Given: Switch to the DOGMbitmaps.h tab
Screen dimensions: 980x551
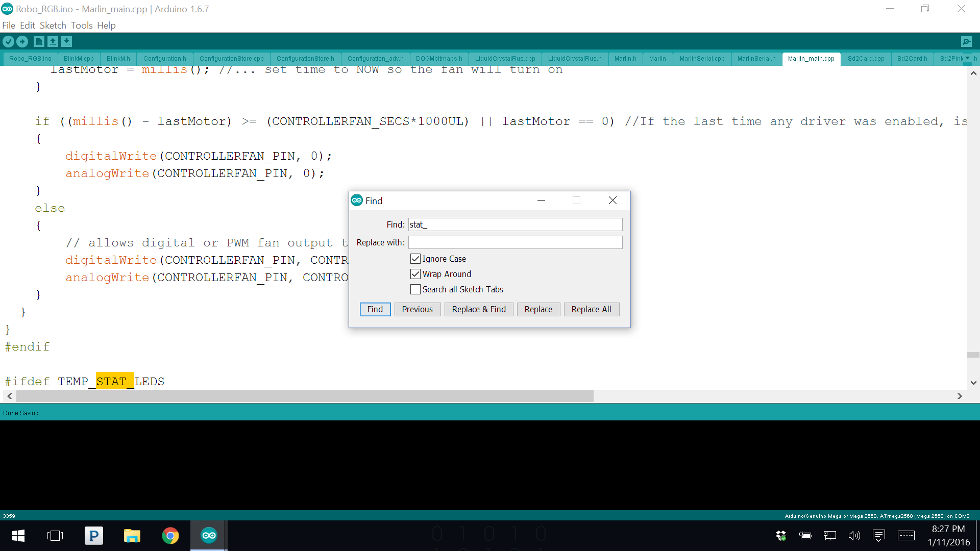Looking at the screenshot, I should click(x=439, y=59).
